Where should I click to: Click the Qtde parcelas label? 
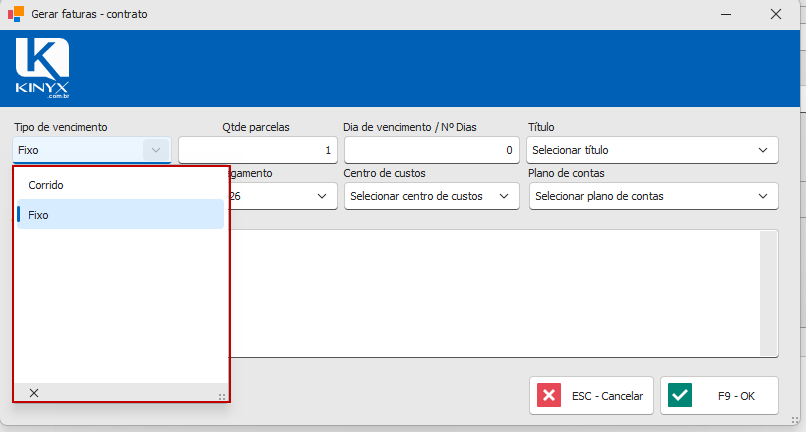256,127
